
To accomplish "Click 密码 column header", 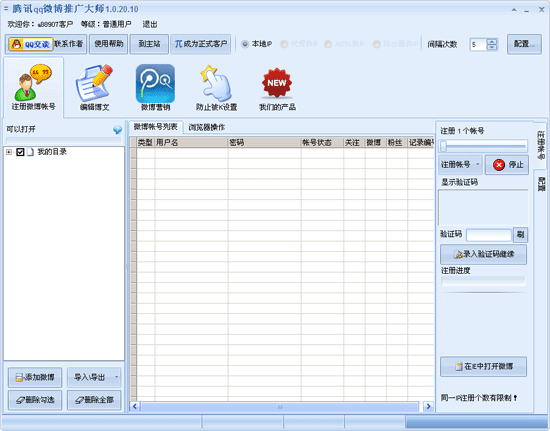I will point(264,142).
